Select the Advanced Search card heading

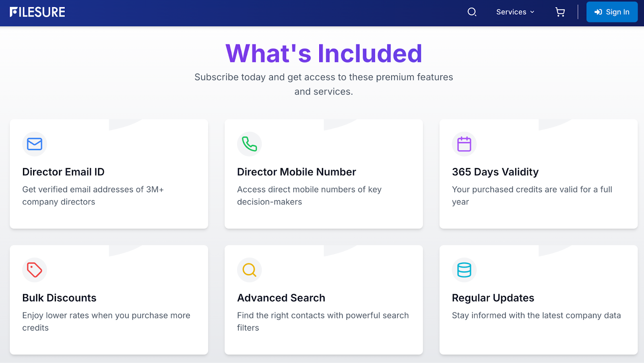[281, 298]
